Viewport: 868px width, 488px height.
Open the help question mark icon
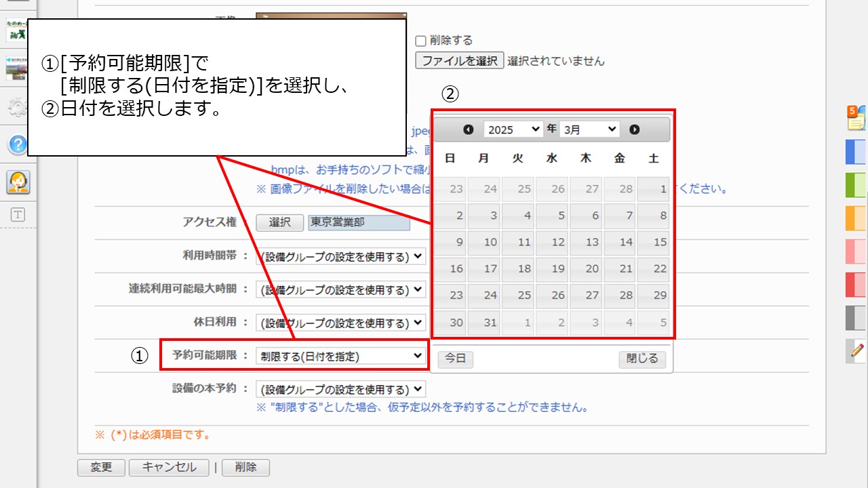[x=18, y=144]
